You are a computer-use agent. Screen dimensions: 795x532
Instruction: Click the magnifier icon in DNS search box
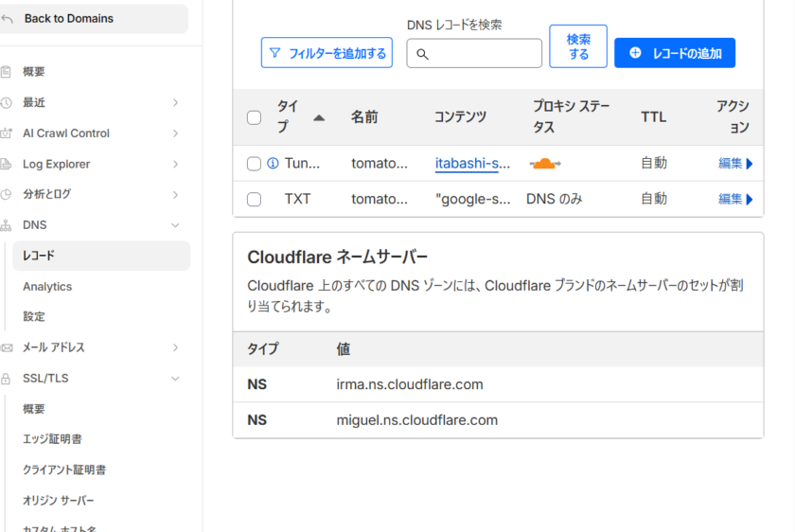point(422,54)
